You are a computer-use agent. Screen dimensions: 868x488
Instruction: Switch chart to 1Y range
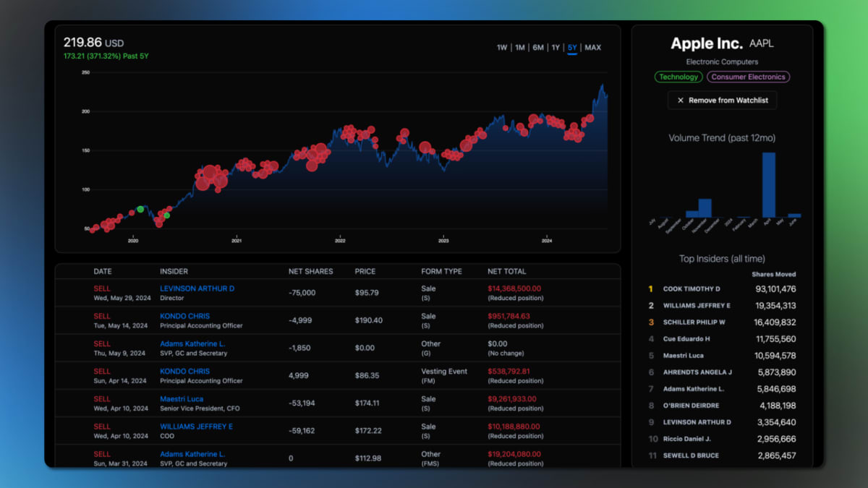556,48
